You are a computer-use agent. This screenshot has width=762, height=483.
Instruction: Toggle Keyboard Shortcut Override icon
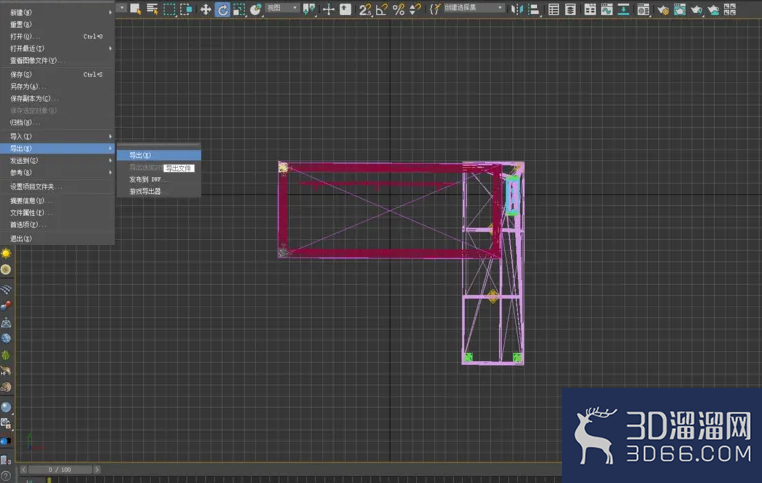point(346,9)
